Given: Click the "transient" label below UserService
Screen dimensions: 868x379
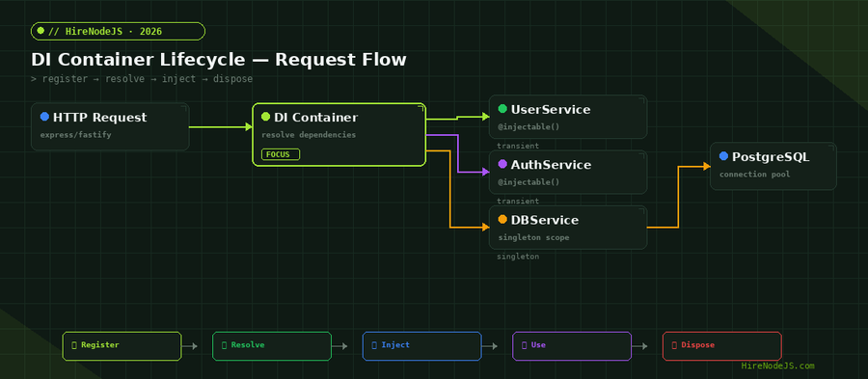Looking at the screenshot, I should (x=518, y=146).
